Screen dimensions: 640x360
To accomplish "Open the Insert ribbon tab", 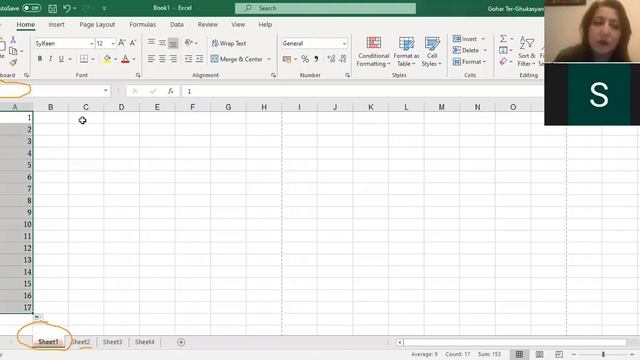I will coord(56,24).
